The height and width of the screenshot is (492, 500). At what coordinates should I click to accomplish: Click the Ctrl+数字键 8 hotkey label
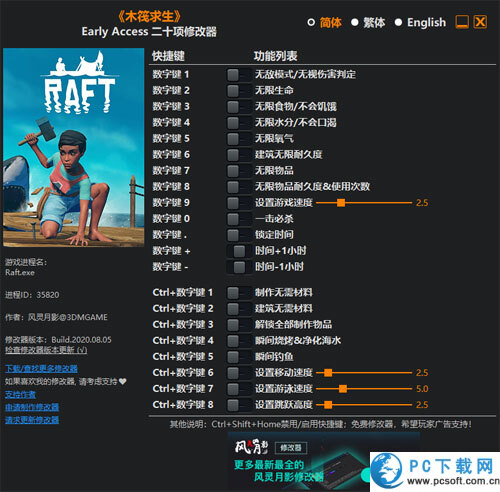pos(183,405)
